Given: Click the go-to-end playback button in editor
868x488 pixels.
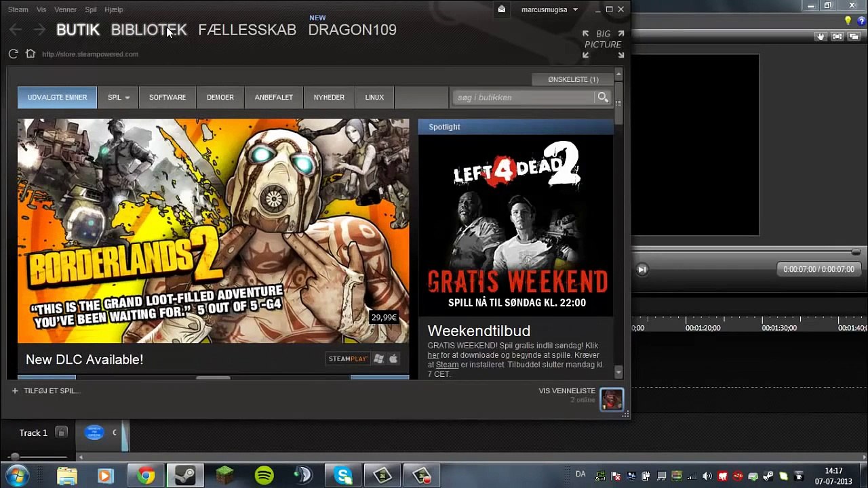Looking at the screenshot, I should (x=642, y=269).
